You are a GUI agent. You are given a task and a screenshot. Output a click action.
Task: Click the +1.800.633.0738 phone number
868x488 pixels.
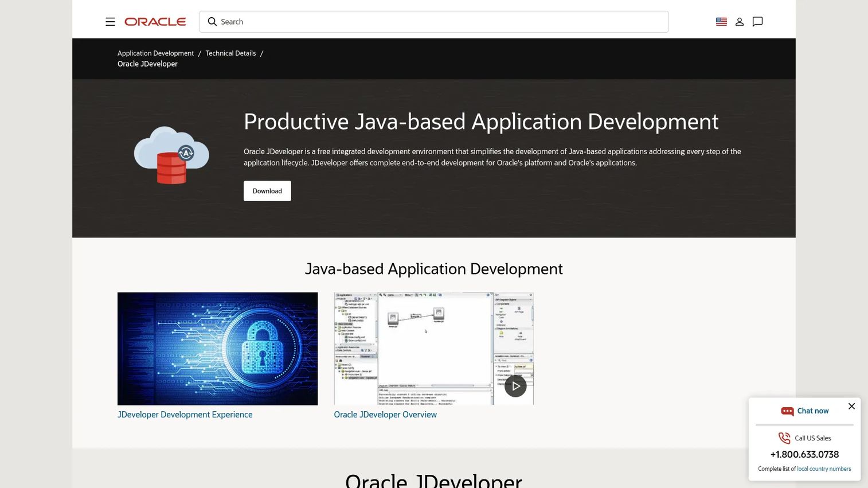[804, 454]
